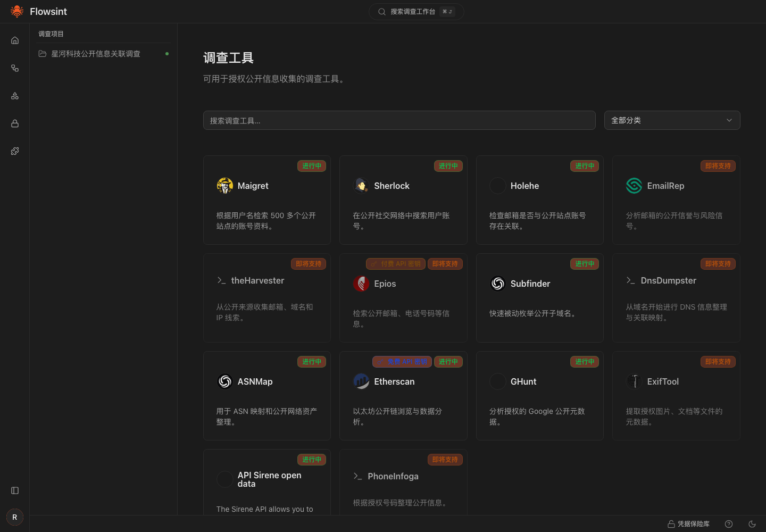
Task: Click the 即将支持 badge on EmailRep card
Action: click(x=718, y=166)
